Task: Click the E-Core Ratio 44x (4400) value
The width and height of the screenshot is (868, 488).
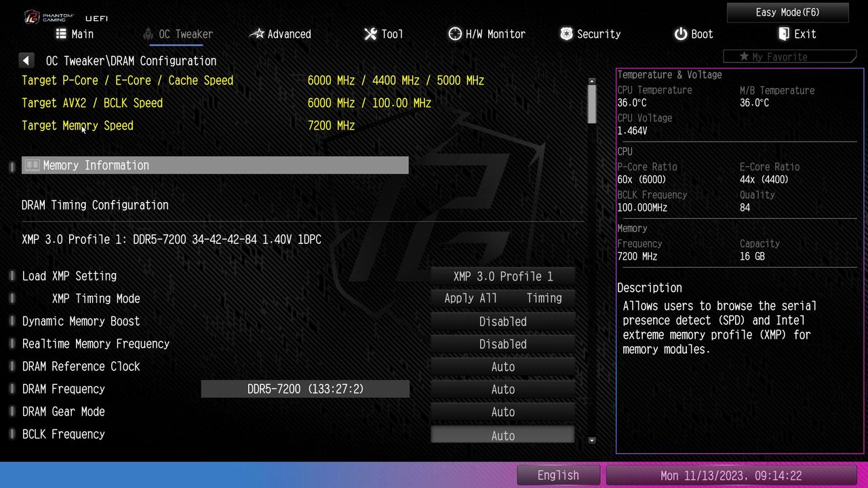Action: click(764, 180)
